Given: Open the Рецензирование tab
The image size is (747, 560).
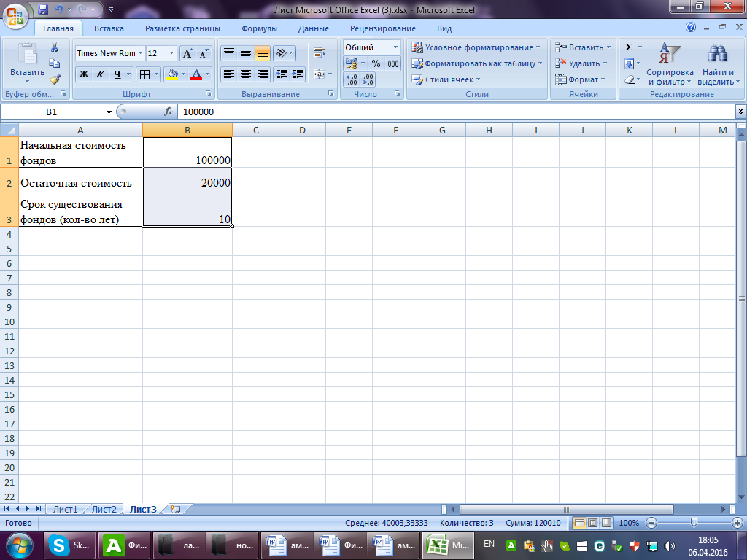Looking at the screenshot, I should pyautogui.click(x=382, y=28).
